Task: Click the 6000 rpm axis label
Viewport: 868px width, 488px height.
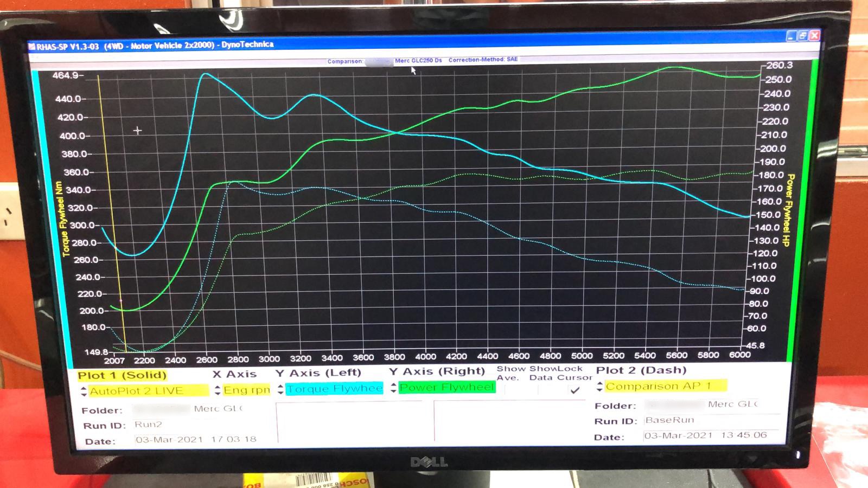Action: coord(740,355)
